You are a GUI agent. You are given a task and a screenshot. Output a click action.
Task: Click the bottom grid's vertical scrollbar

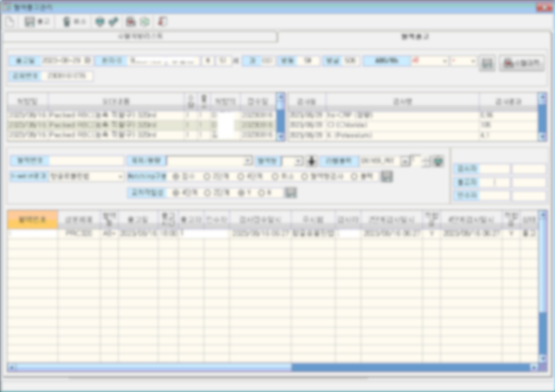[x=543, y=286]
